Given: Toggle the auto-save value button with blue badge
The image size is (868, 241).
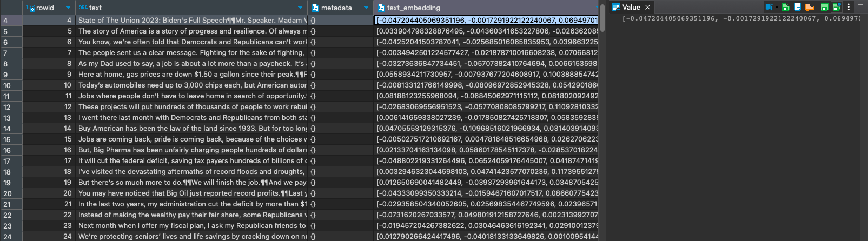Looking at the screenshot, I should [837, 7].
